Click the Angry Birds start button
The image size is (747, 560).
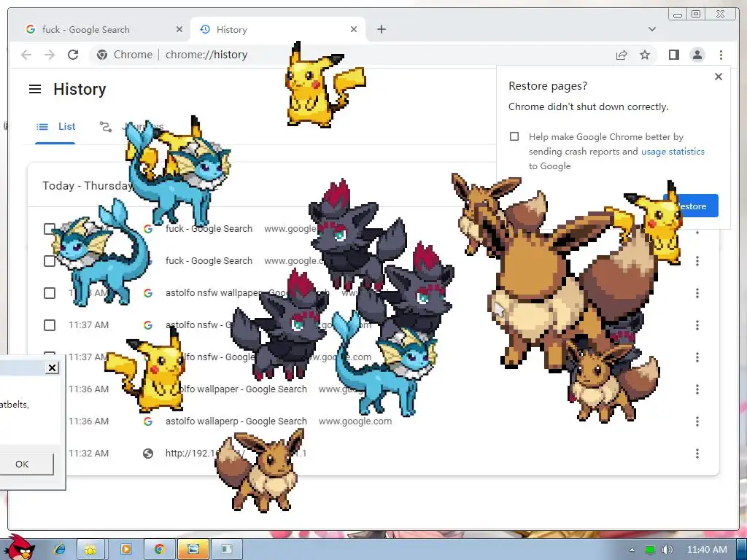(x=19, y=547)
